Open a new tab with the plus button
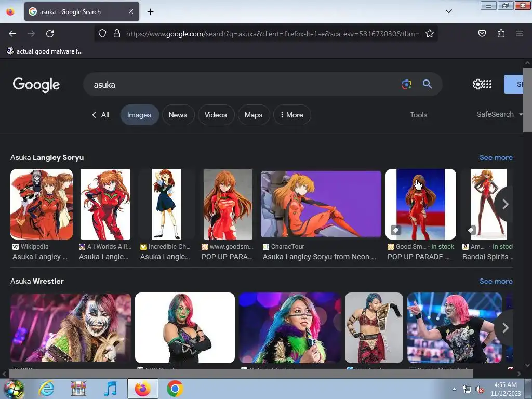The image size is (532, 399). tap(150, 12)
